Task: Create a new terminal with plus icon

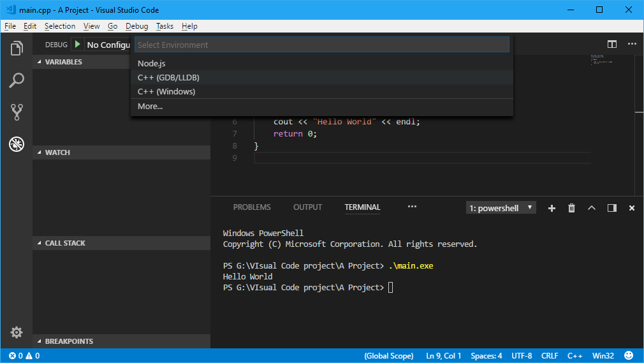Action: tap(552, 208)
